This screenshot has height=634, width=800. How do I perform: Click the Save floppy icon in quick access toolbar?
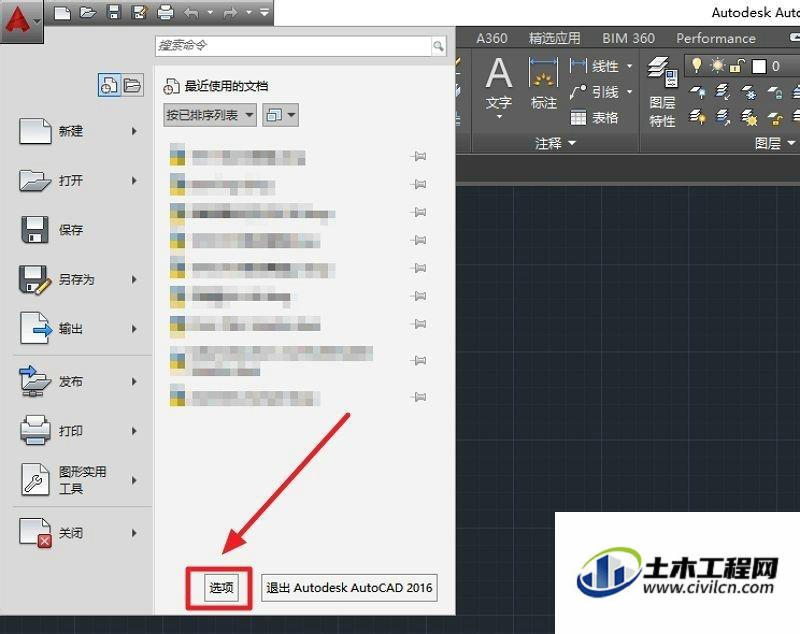pyautogui.click(x=114, y=12)
